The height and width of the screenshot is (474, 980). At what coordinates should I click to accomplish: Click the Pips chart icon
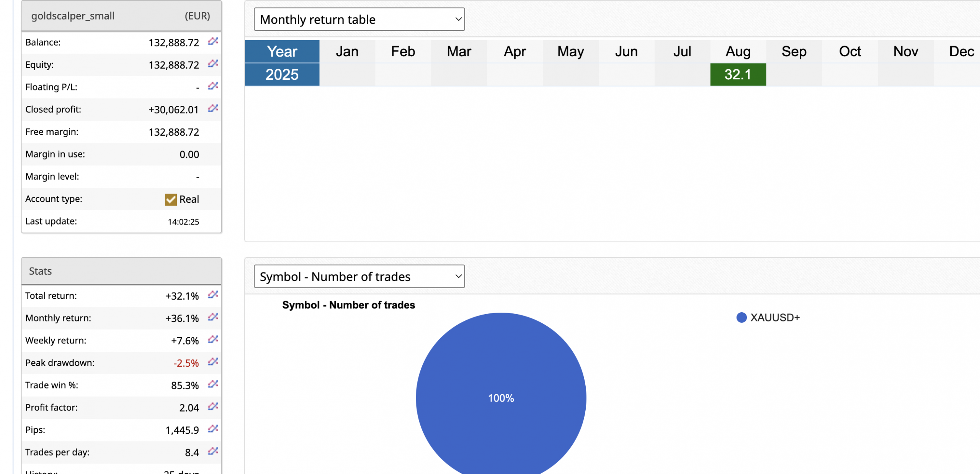[213, 429]
